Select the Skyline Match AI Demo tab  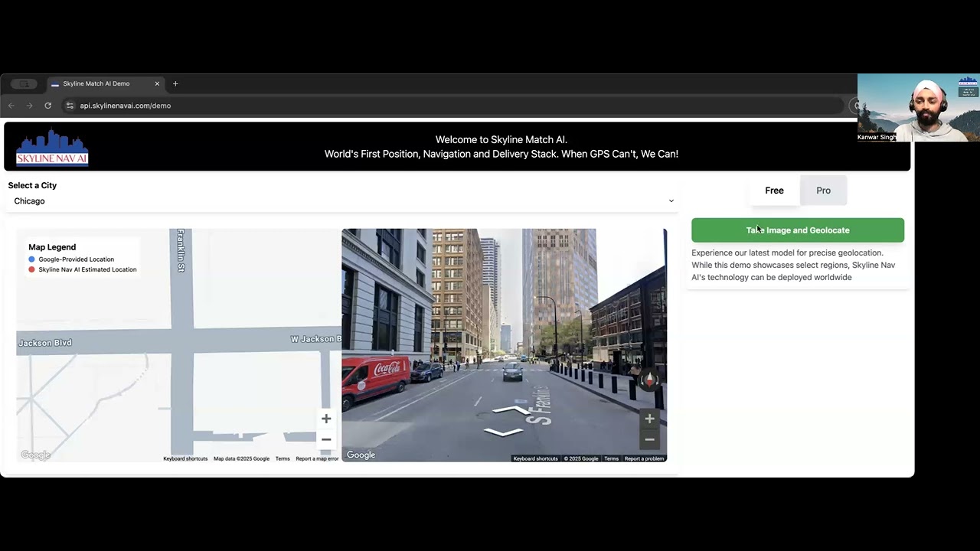point(104,83)
